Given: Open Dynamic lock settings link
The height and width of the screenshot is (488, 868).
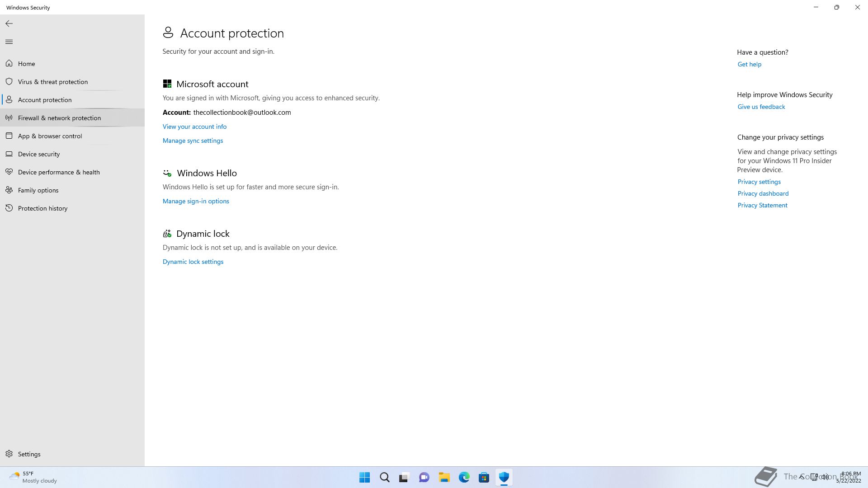Looking at the screenshot, I should click(x=193, y=262).
